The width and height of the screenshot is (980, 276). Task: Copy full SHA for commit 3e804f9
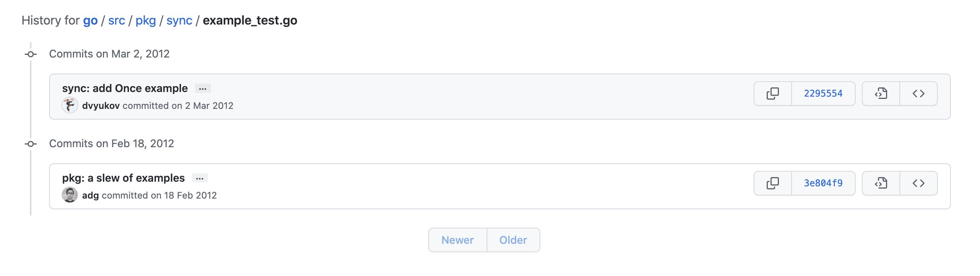[773, 183]
